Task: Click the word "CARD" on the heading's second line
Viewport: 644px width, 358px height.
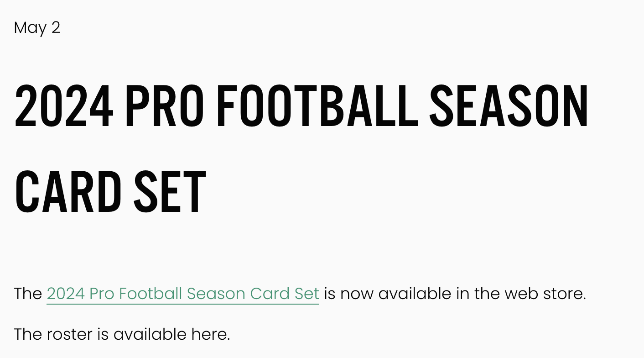Action: pos(68,191)
